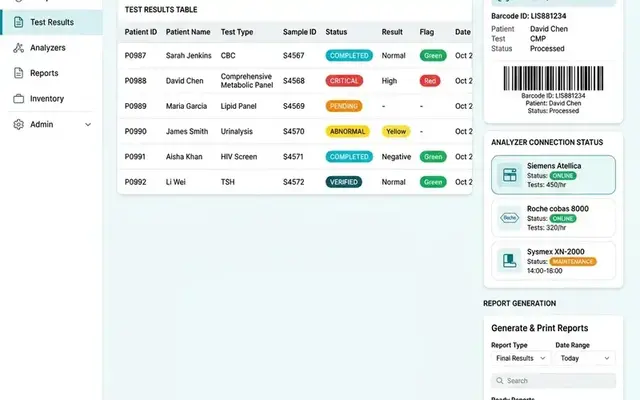640x400 pixels.
Task: Click the VERIFIED status badge
Action: point(344,182)
